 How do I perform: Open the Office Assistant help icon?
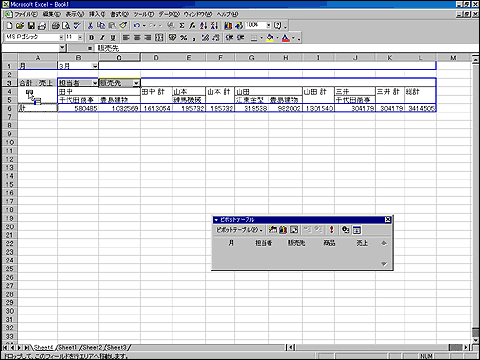pos(278,26)
